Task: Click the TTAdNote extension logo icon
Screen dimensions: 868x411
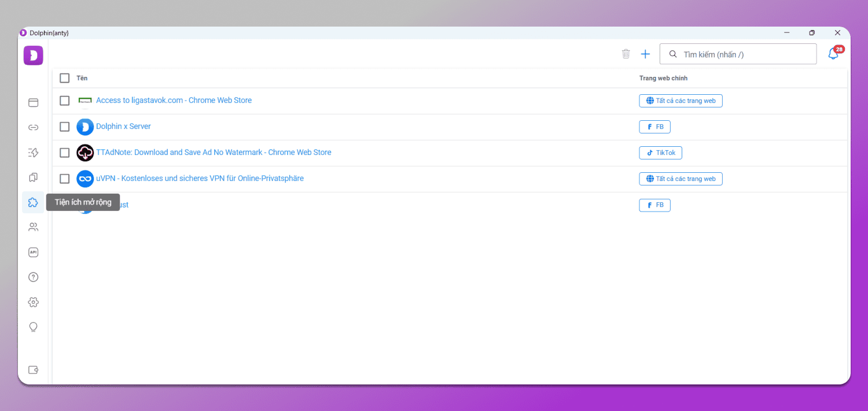Action: (85, 153)
